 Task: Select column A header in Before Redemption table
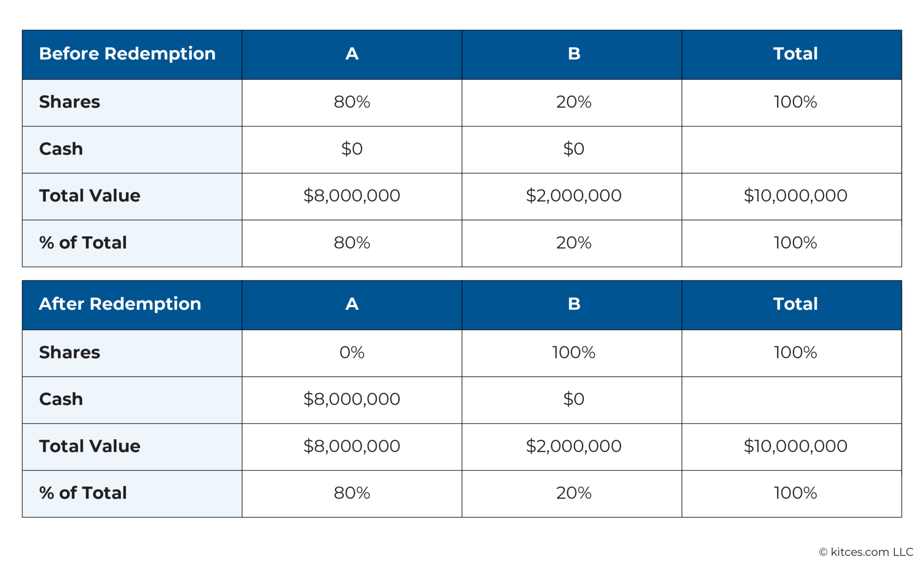pyautogui.click(x=352, y=54)
